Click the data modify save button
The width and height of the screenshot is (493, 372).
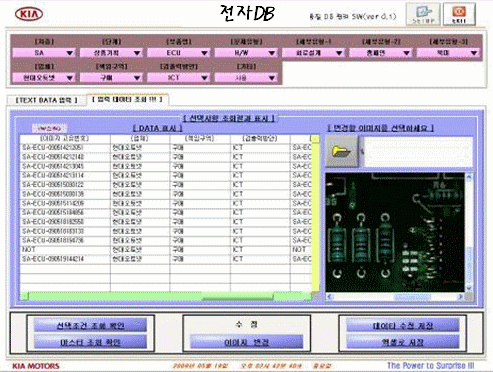403,325
